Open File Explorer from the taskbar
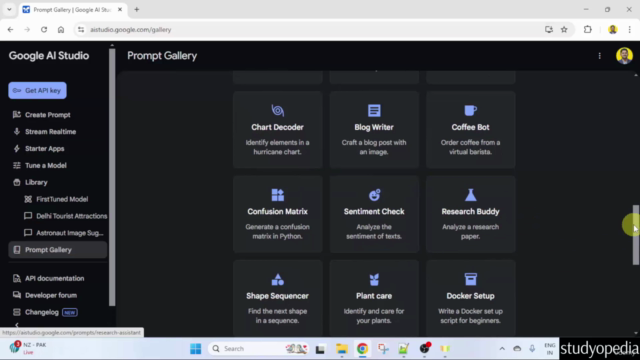Screen dimensions: 640x360 pos(341,349)
